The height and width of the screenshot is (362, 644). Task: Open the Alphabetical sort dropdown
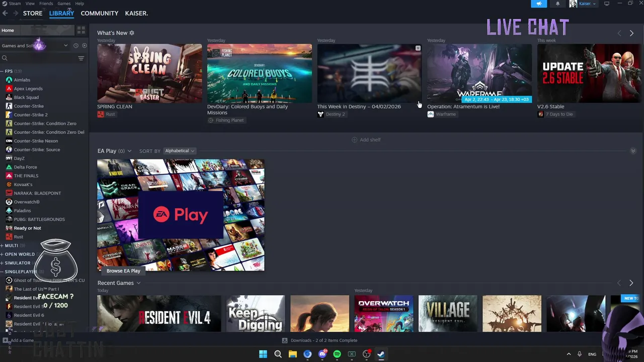pos(180,151)
